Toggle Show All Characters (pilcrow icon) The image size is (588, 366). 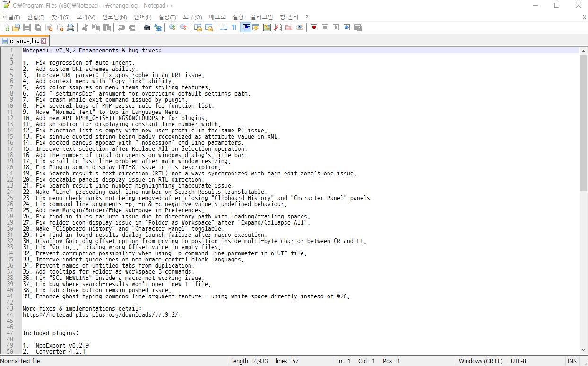(234, 27)
